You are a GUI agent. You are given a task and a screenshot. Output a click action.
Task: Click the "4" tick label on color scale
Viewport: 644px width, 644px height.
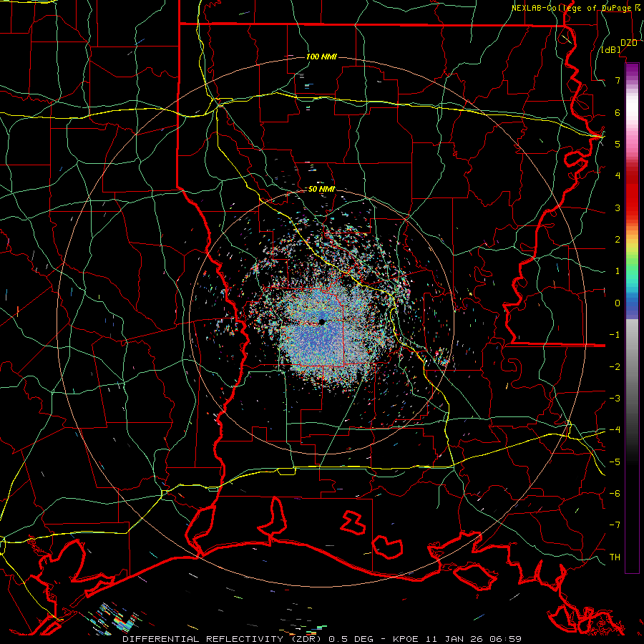click(x=618, y=176)
